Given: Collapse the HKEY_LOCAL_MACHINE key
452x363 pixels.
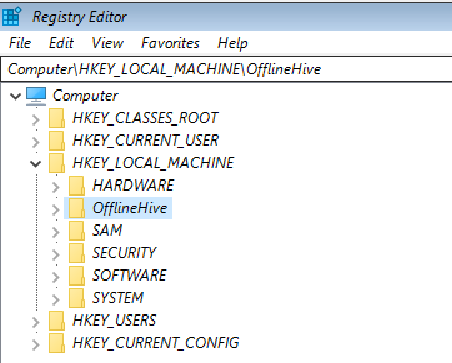Looking at the screenshot, I should pyautogui.click(x=35, y=164).
